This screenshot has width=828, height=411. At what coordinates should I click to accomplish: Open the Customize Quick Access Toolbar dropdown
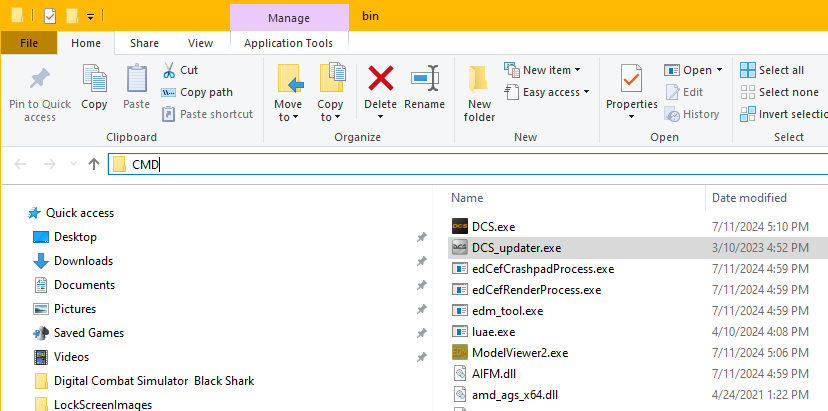click(x=90, y=17)
